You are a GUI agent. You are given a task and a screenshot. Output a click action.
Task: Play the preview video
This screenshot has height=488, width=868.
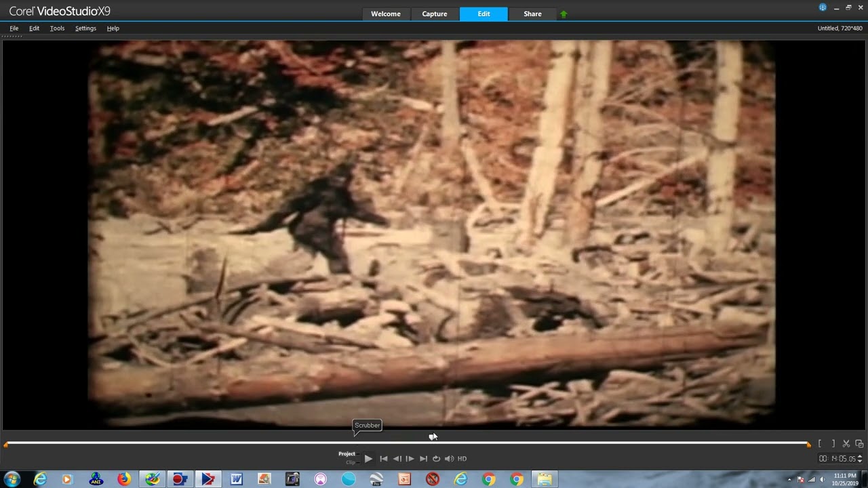(368, 459)
